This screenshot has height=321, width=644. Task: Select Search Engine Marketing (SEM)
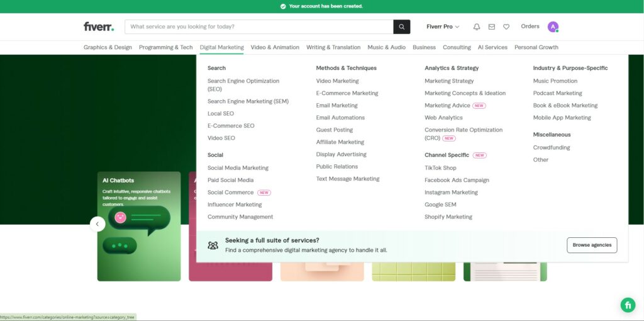(248, 101)
